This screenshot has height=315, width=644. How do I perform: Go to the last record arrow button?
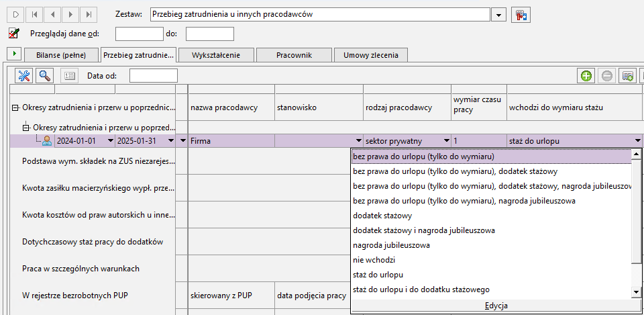pos(89,15)
